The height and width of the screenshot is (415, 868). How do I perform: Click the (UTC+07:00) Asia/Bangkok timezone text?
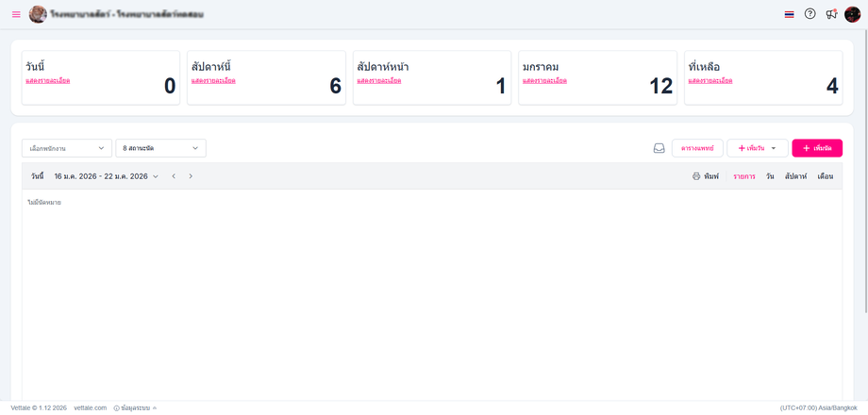[819, 407]
